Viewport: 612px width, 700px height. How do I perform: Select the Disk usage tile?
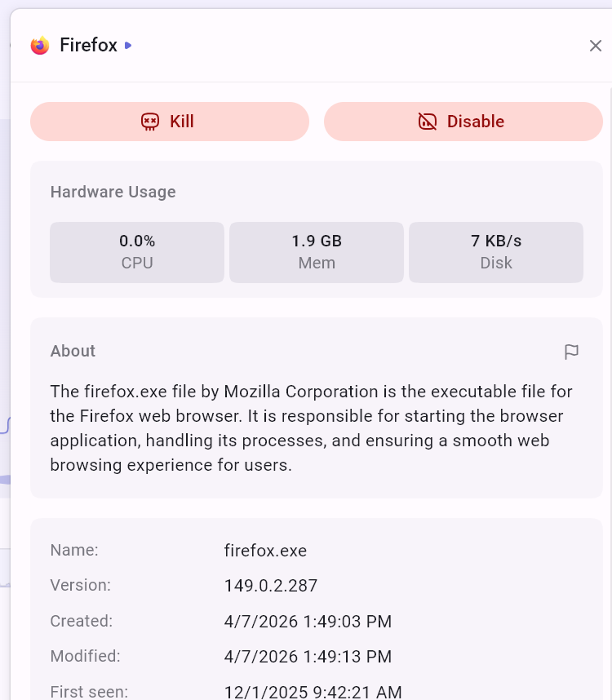pyautogui.click(x=496, y=251)
